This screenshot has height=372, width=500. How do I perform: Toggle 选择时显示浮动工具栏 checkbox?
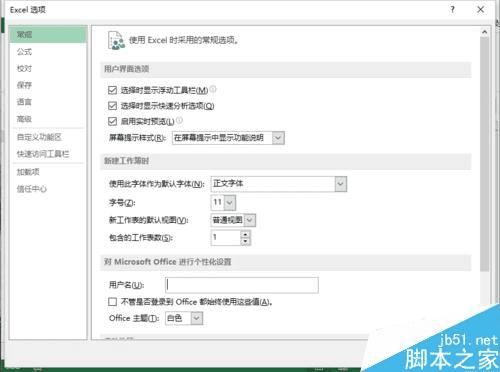pyautogui.click(x=112, y=90)
